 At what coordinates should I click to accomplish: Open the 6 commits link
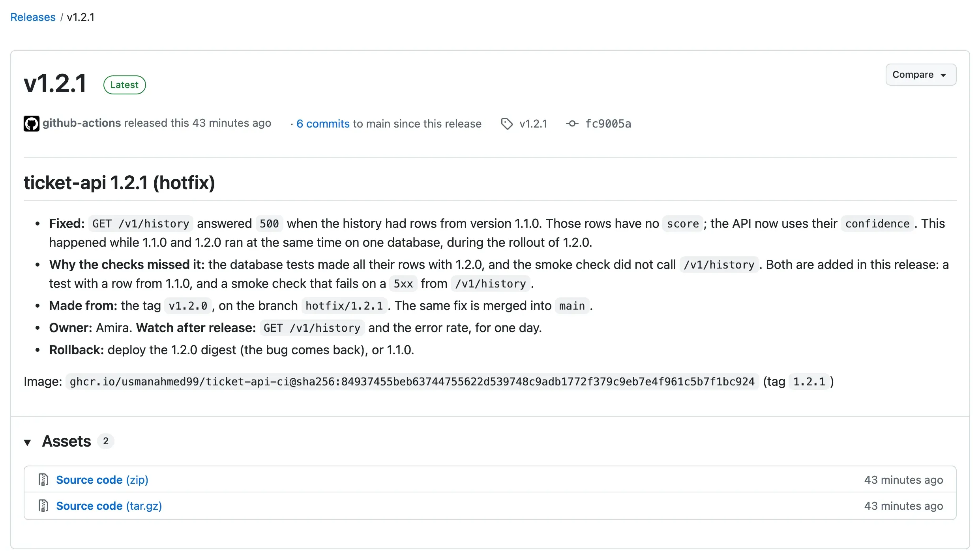[x=323, y=124]
